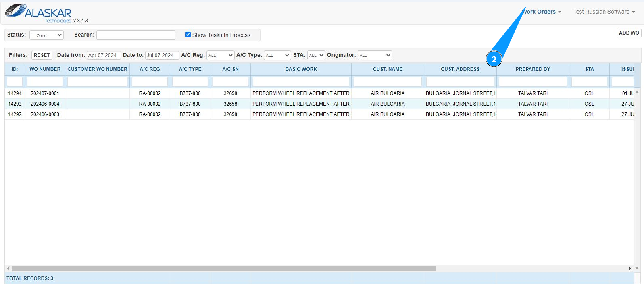The width and height of the screenshot is (644, 284).
Task: Expand the A/C Type filter dropdown
Action: click(x=277, y=55)
